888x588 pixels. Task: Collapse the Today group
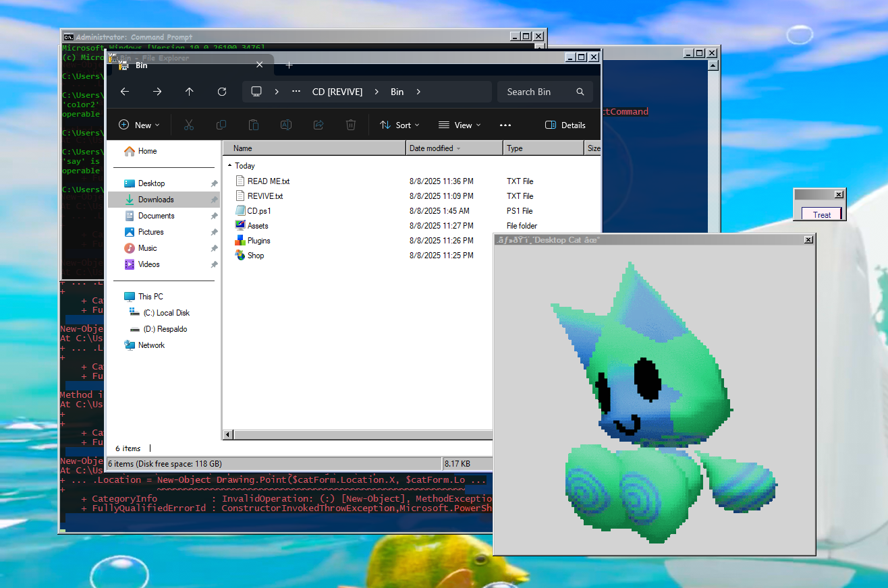pyautogui.click(x=229, y=165)
